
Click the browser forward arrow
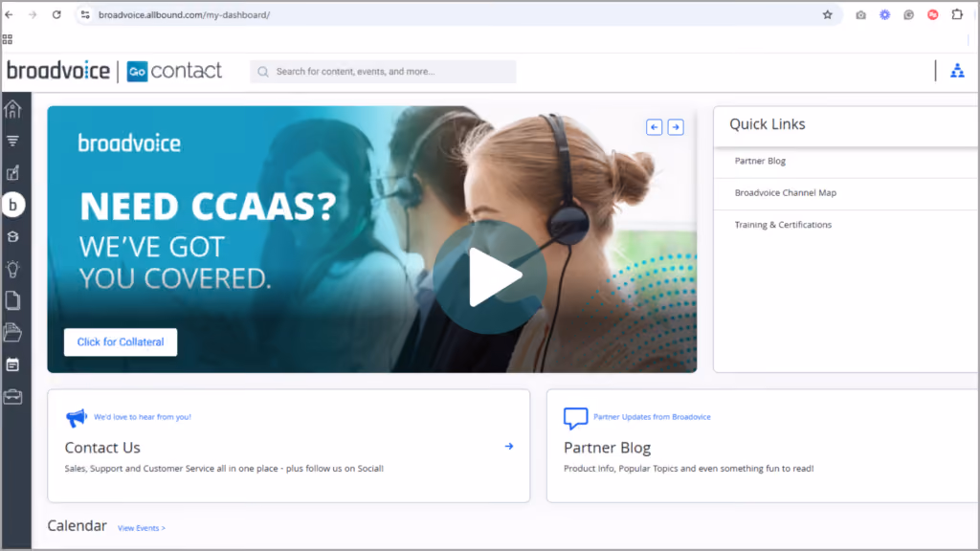click(x=33, y=15)
